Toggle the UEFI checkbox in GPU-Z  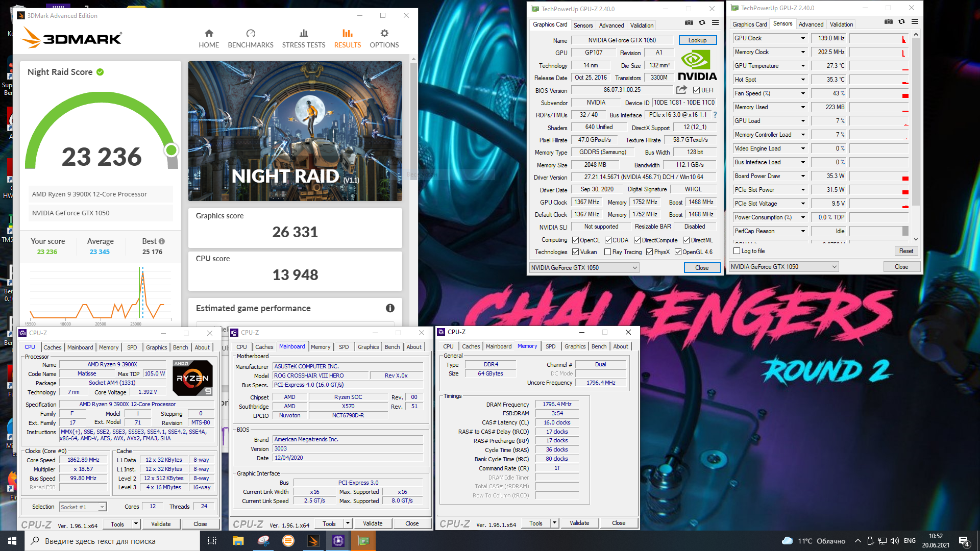point(697,90)
